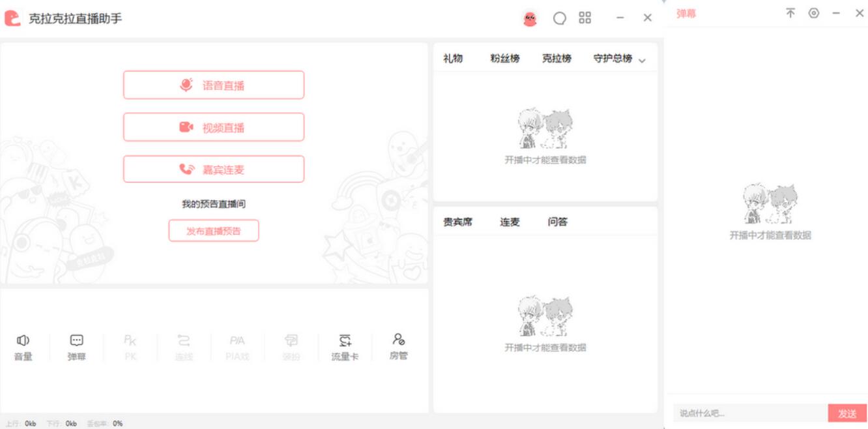Screen dimensions: 868x429
Task: Click the 发布直播预告 button
Action: tap(214, 231)
